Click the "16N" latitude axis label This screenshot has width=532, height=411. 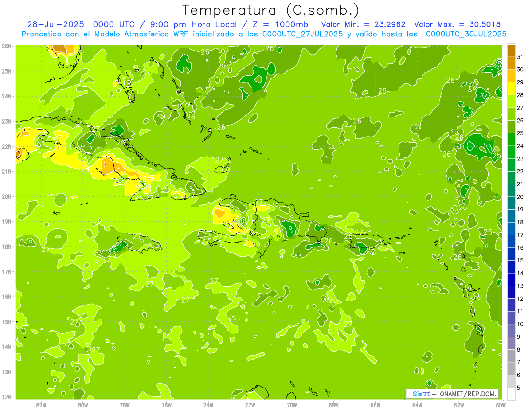click(7, 297)
